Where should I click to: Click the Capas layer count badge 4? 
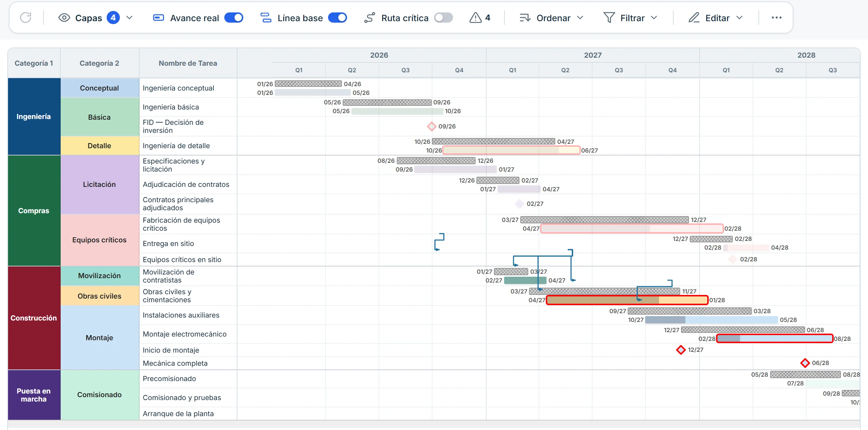pos(113,18)
